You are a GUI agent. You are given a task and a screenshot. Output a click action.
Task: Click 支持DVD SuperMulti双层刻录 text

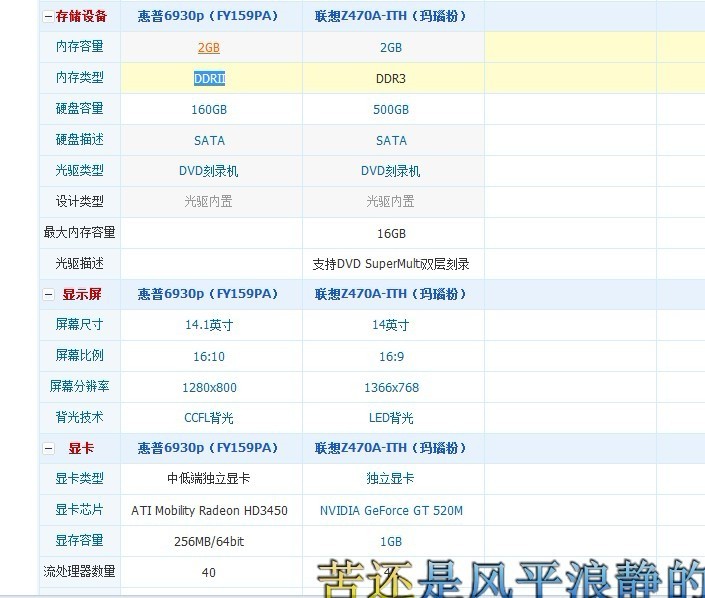[391, 264]
